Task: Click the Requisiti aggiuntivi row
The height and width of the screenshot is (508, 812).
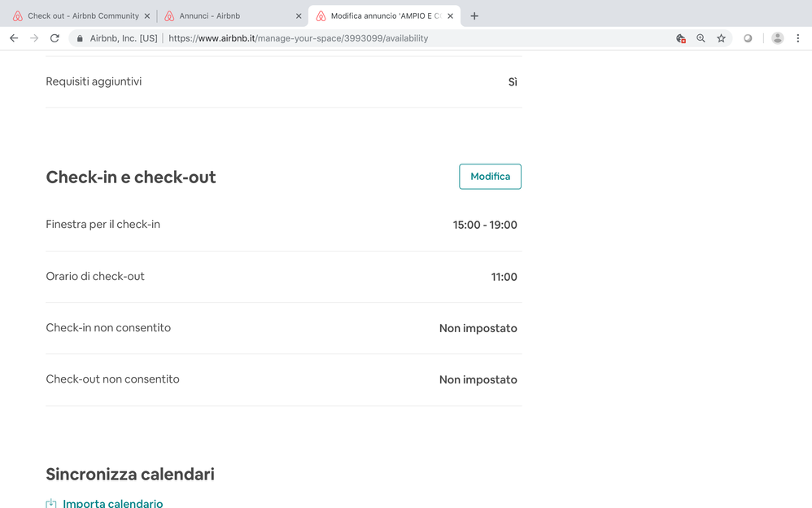Action: point(283,81)
